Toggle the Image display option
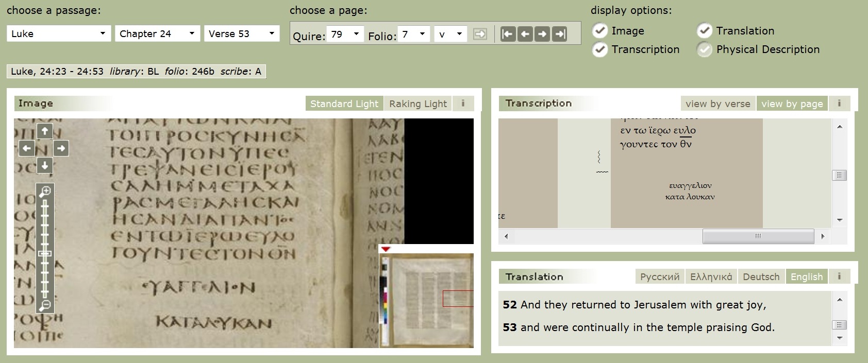The height and width of the screenshot is (363, 868). (599, 31)
